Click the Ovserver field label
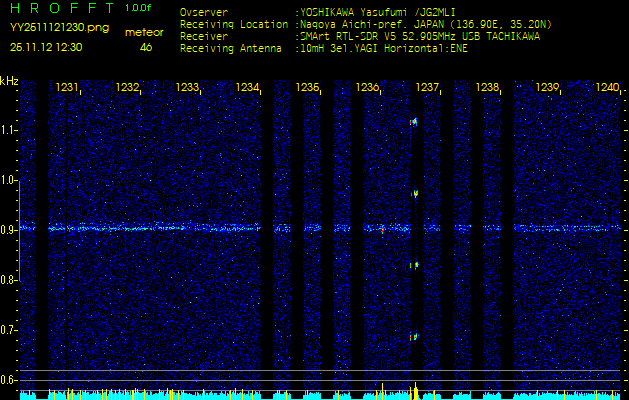This screenshot has width=629, height=400. [x=204, y=13]
